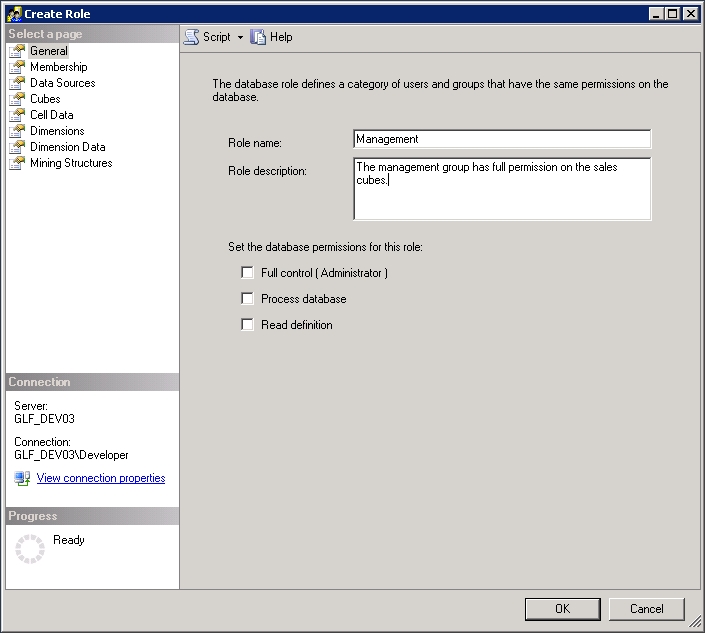Close the Create Role dialog

coord(691,14)
